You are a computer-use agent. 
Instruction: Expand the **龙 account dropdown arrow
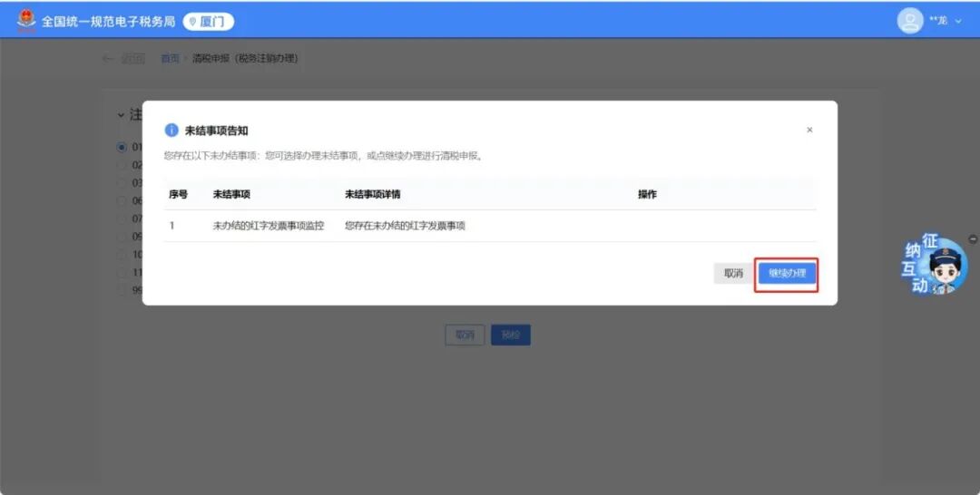(x=958, y=22)
